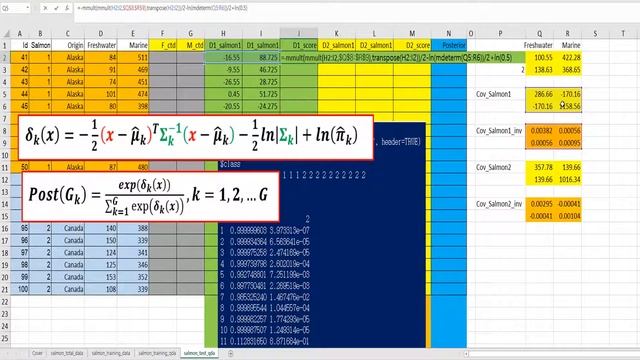The image size is (640, 360).
Task: Select Freshwater value "101" in row 5
Action: point(100,94)
